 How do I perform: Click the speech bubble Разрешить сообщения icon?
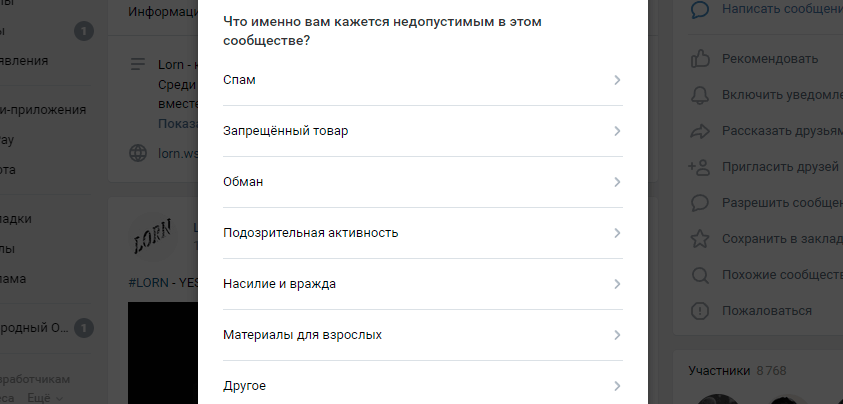tap(700, 203)
